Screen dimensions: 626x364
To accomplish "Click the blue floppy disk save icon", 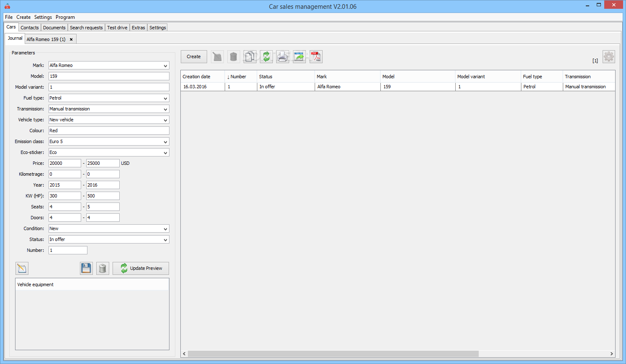I will pyautogui.click(x=86, y=268).
